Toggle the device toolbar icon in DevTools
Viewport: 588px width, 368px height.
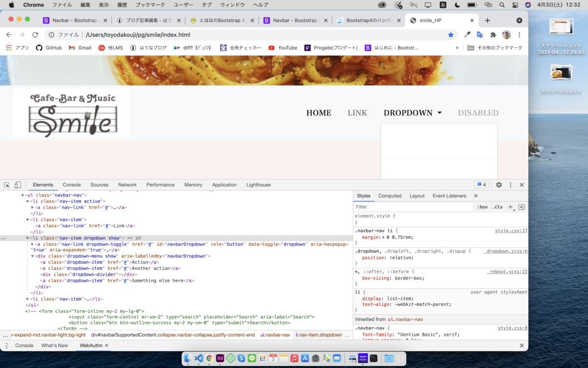(x=18, y=185)
